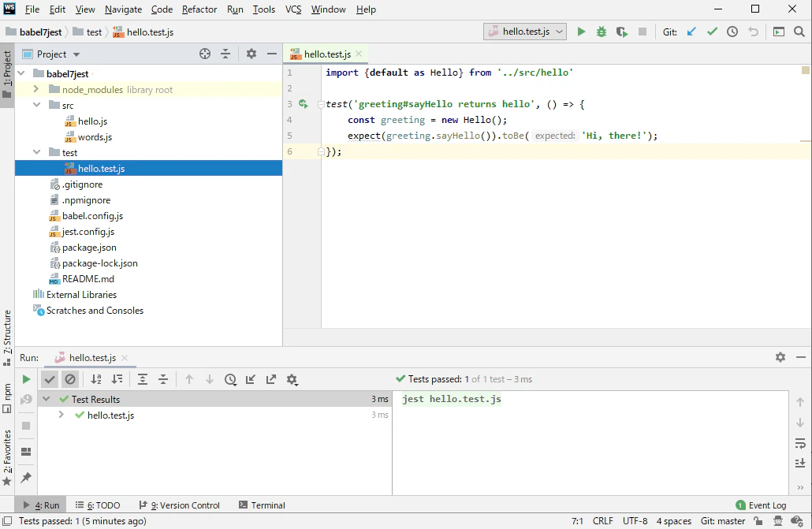Open words.js in the project tree
Screen dimensions: 812x529
95,137
